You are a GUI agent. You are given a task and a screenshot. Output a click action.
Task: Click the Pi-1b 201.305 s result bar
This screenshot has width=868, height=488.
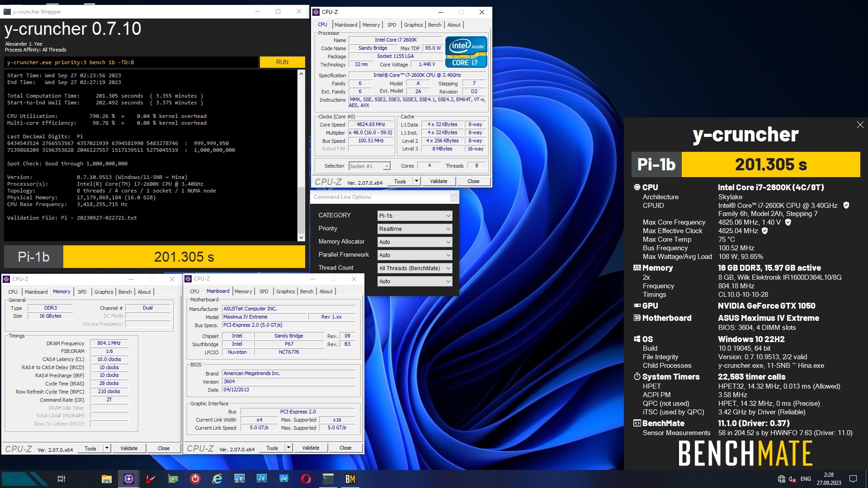click(x=155, y=257)
